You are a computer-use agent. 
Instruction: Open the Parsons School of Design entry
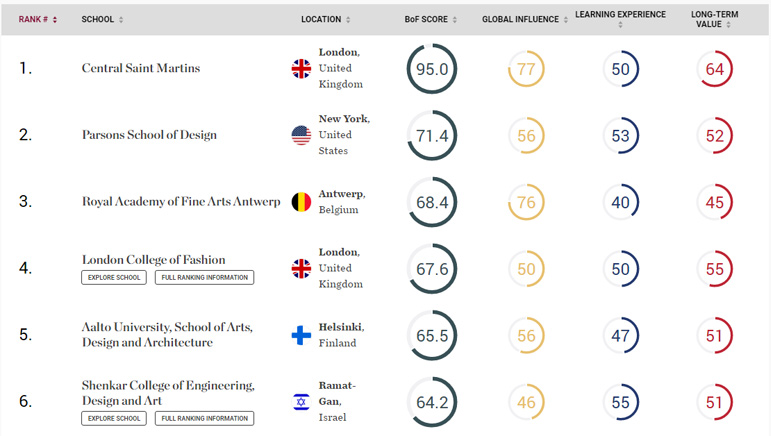(149, 135)
